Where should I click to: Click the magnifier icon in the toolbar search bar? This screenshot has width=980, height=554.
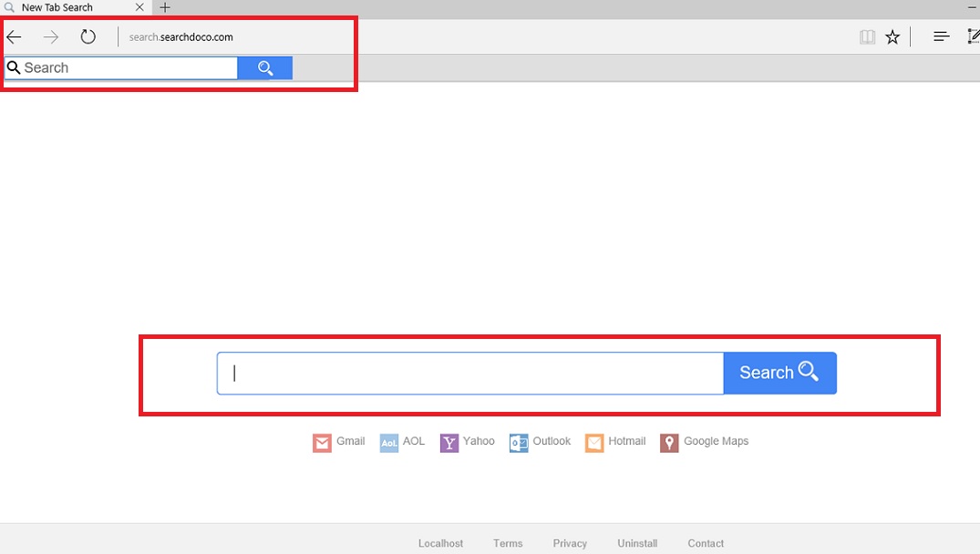click(265, 67)
